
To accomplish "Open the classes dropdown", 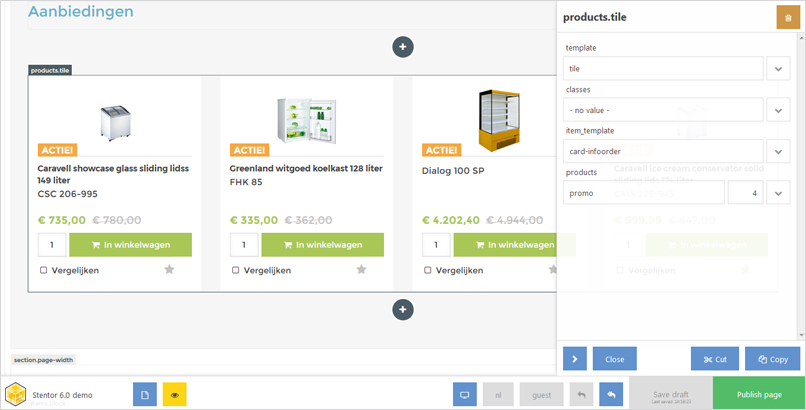I will pos(777,110).
